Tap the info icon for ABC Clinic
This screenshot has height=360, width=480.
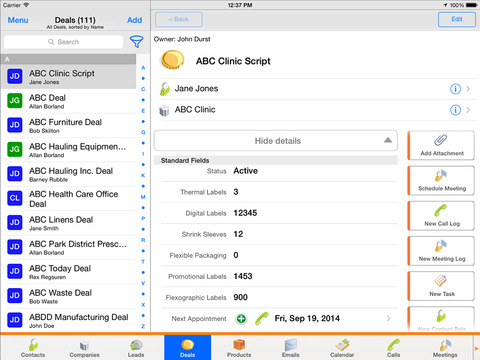tap(455, 110)
